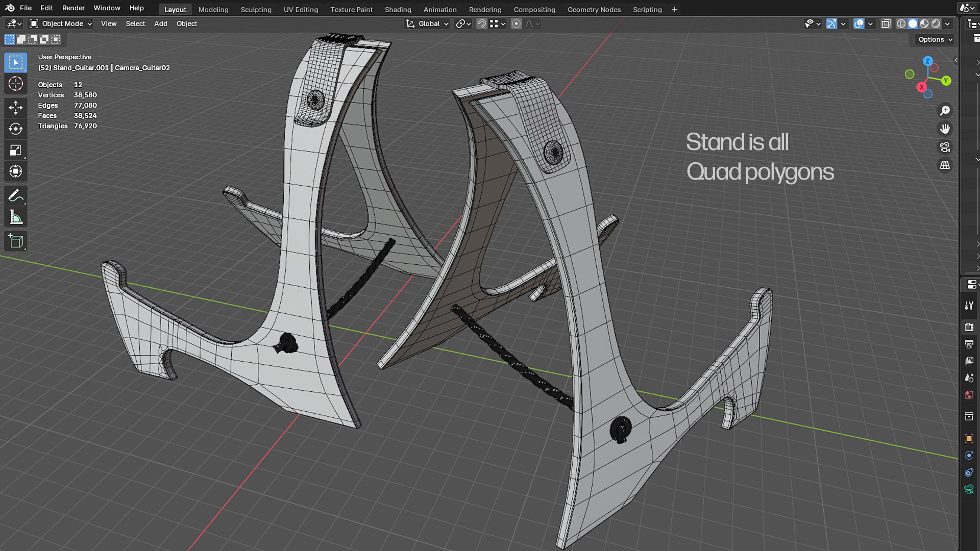Open the Object properties tab
980x551 pixels.
969,438
